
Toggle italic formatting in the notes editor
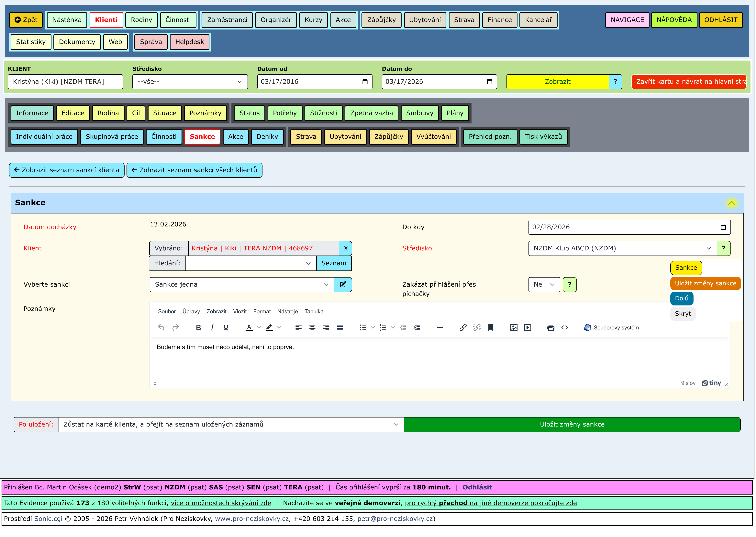[212, 328]
